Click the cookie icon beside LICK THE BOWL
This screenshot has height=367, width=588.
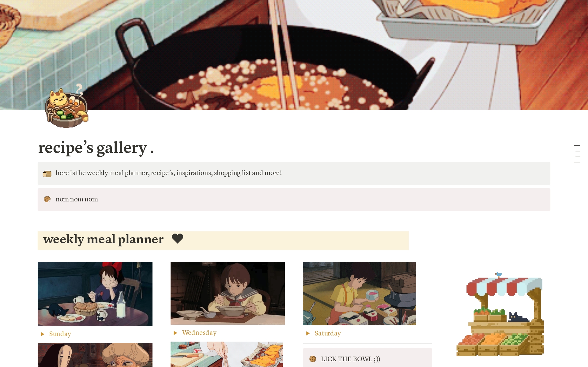(313, 359)
